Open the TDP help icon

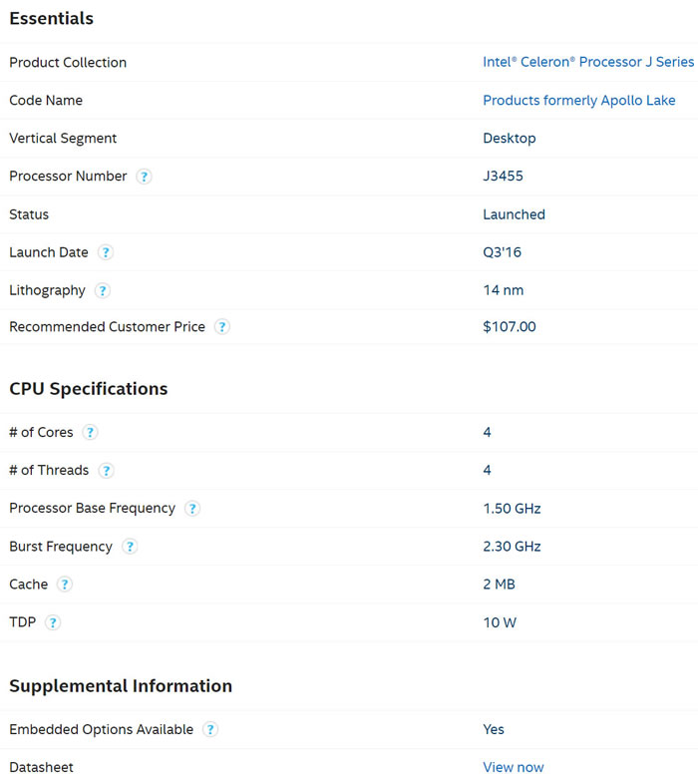[53, 622]
